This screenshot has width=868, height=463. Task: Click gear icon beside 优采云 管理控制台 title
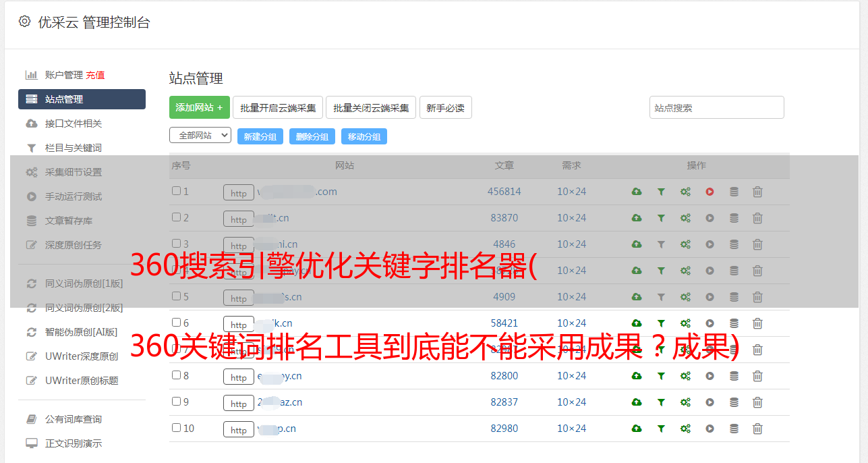(x=25, y=22)
